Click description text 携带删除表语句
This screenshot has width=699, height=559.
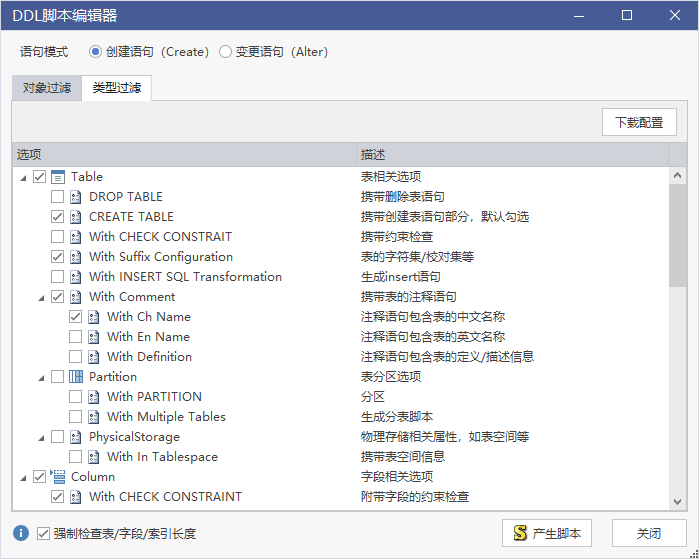pos(403,197)
